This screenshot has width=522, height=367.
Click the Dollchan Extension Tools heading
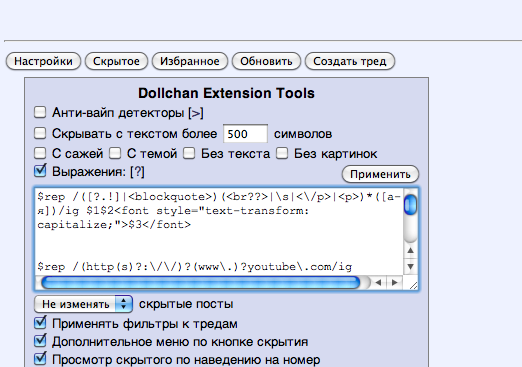pos(226,93)
